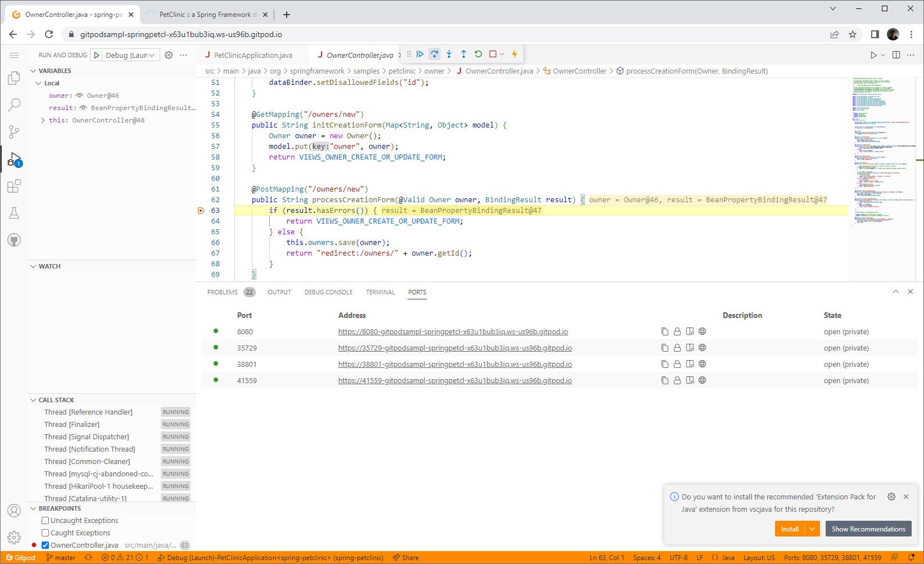Viewport: 924px width, 564px height.
Task: Click the debug Step Over button
Action: 434,54
